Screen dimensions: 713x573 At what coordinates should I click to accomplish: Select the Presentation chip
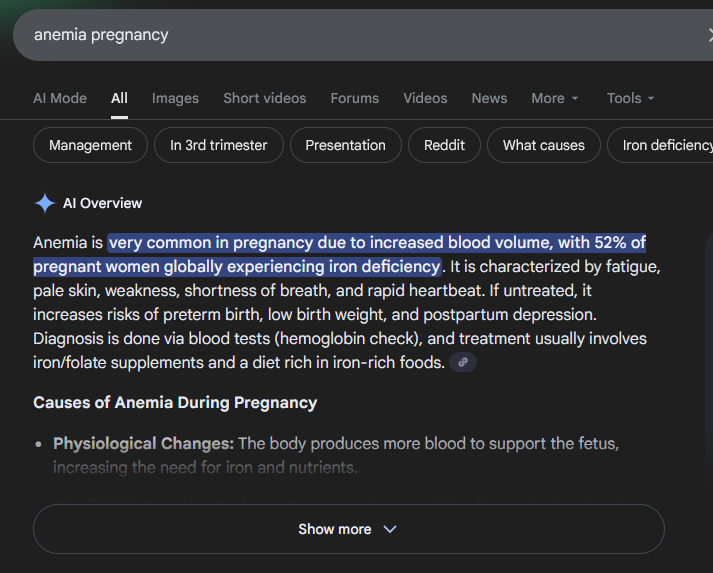point(346,145)
